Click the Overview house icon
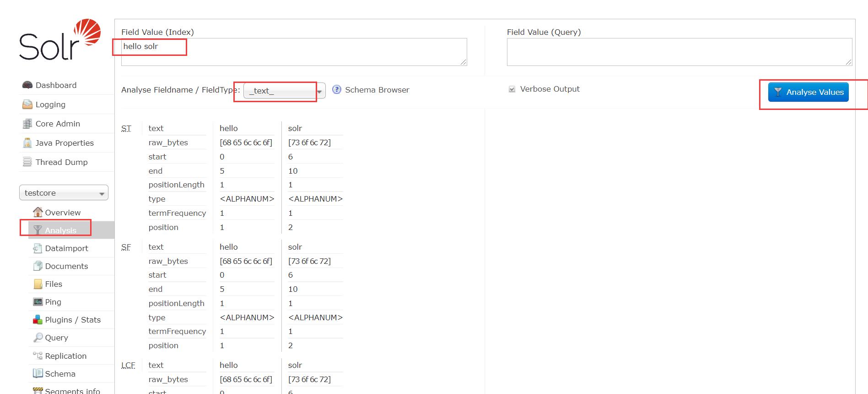Image resolution: width=868 pixels, height=394 pixels. pos(38,212)
